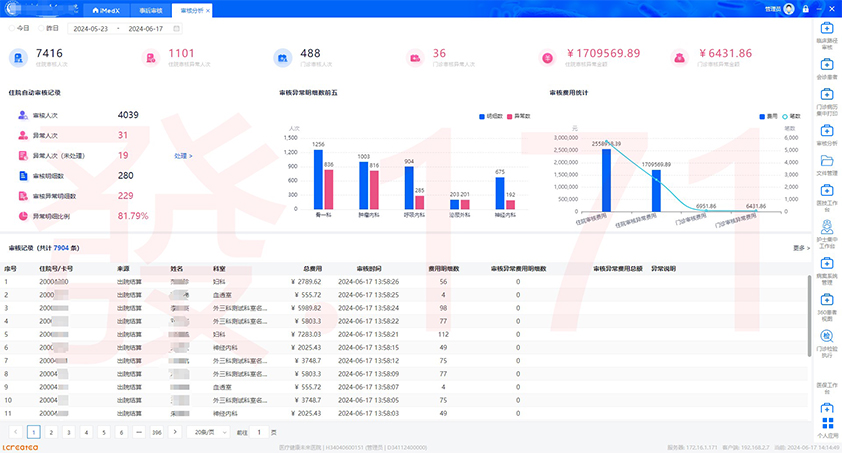Select the 今日 radio button

[11, 28]
